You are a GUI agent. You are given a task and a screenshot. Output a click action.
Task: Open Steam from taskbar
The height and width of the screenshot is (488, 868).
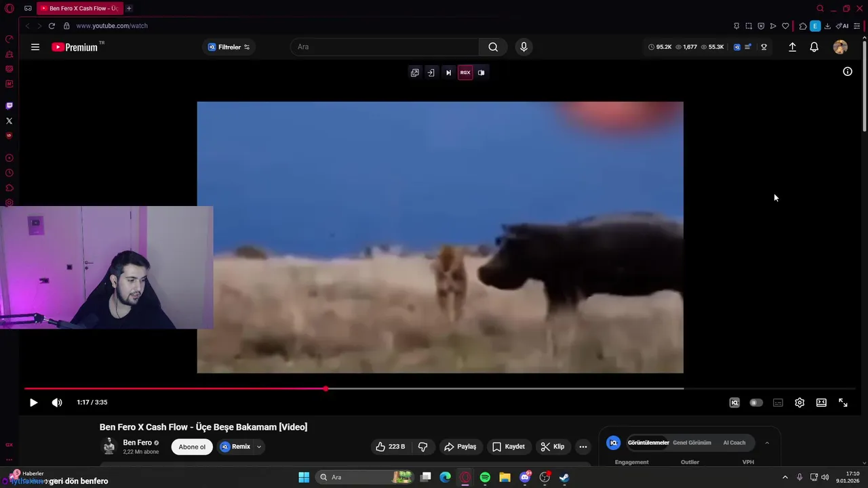pyautogui.click(x=564, y=477)
